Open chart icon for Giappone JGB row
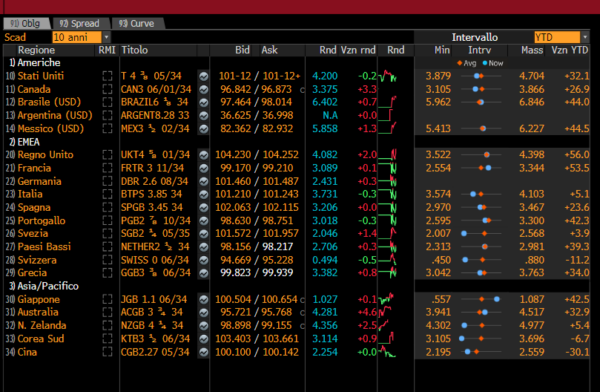 (x=204, y=300)
